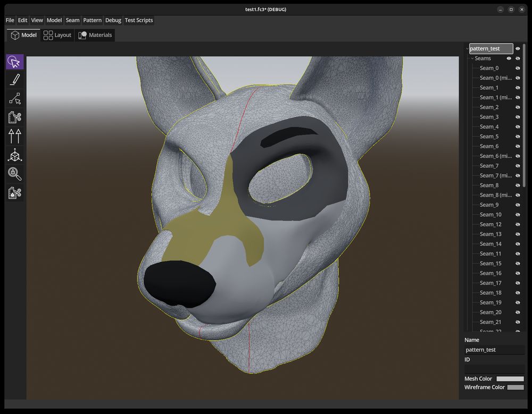
Task: Toggle the eye icon next to Seam_12
Action: point(518,224)
